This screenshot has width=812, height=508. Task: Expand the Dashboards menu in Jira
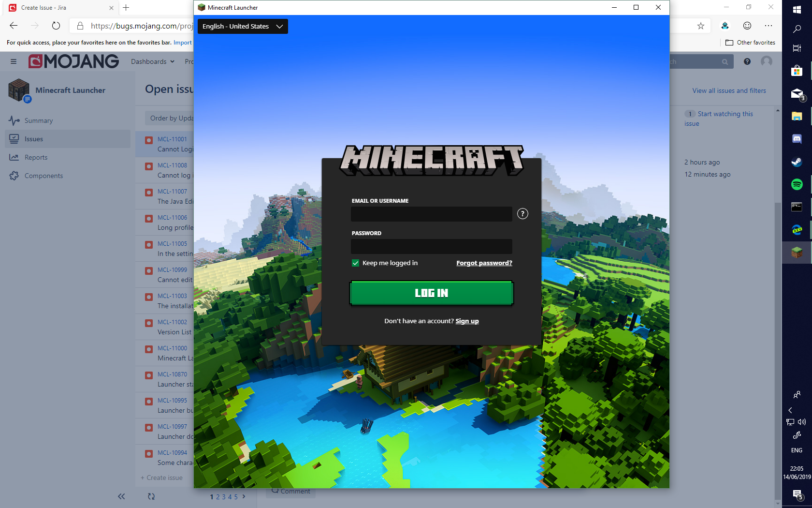pyautogui.click(x=153, y=61)
